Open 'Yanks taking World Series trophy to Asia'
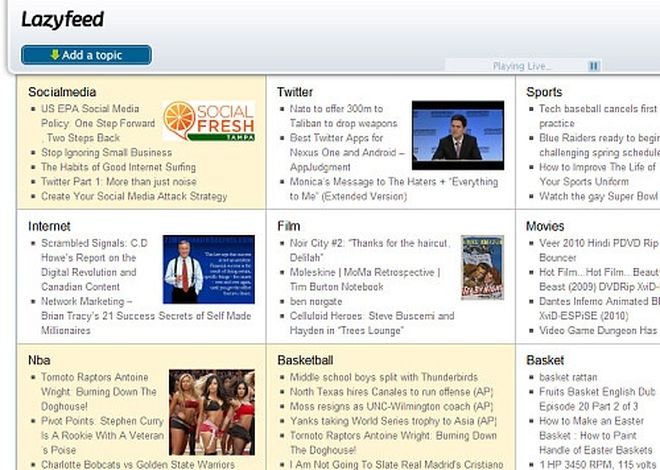The width and height of the screenshot is (660, 470). [393, 421]
